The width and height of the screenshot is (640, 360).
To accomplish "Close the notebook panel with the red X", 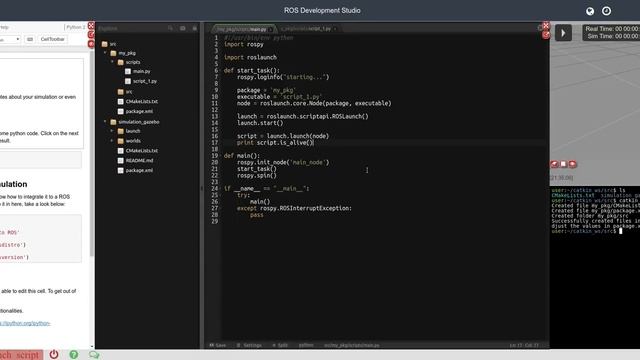I will coord(91,26).
